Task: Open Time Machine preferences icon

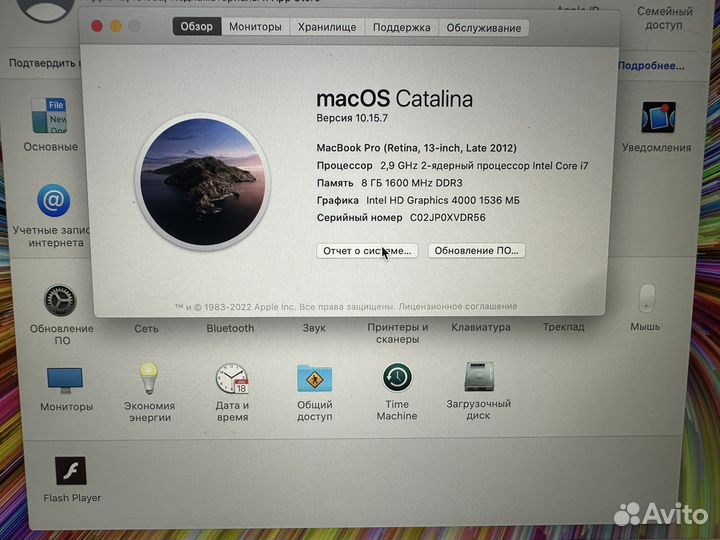Action: (x=397, y=377)
